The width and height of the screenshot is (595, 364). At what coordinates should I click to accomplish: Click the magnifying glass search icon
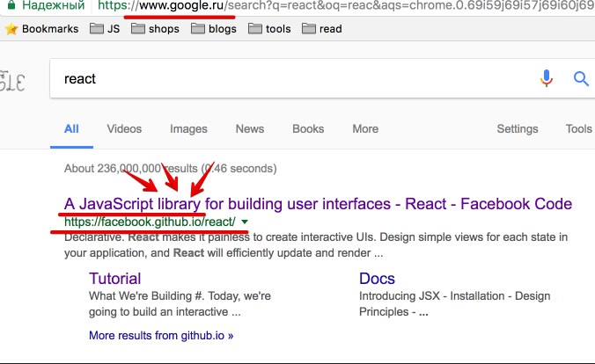pos(581,79)
